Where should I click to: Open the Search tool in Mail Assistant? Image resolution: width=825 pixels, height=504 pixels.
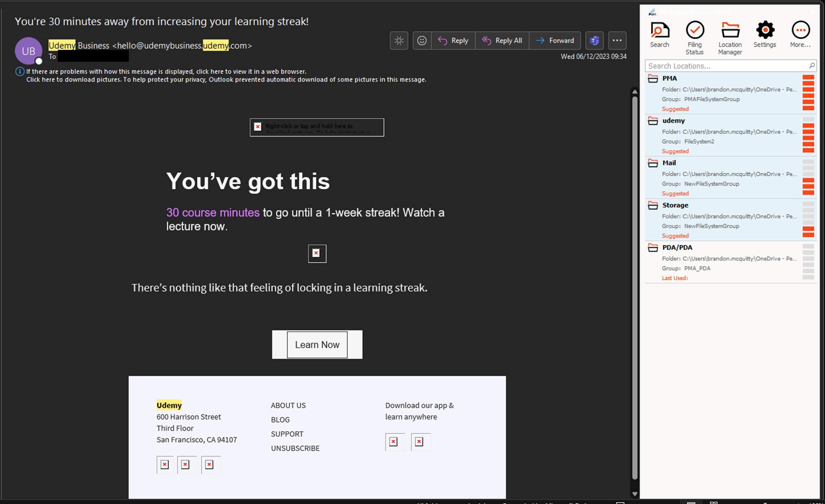[x=659, y=35]
